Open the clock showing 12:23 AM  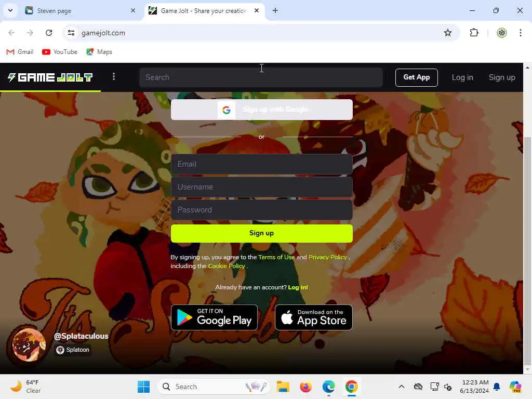coord(474,387)
